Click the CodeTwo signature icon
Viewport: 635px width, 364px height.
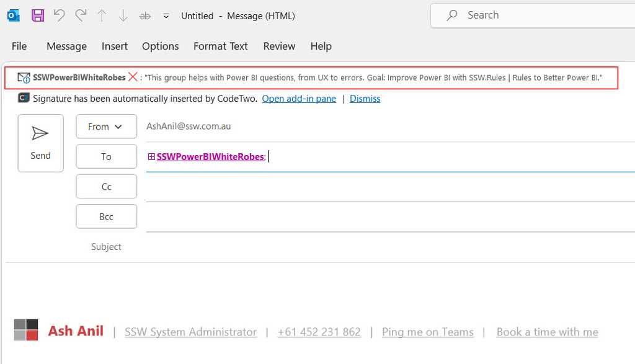pos(23,98)
